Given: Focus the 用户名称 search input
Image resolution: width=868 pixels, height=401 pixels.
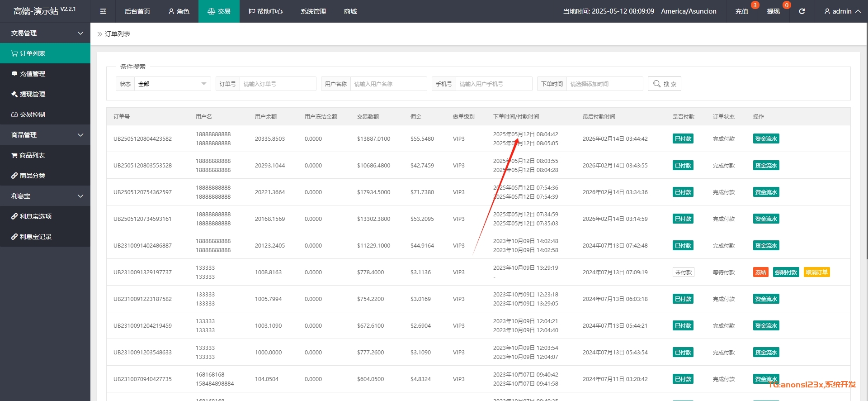Looking at the screenshot, I should 388,84.
